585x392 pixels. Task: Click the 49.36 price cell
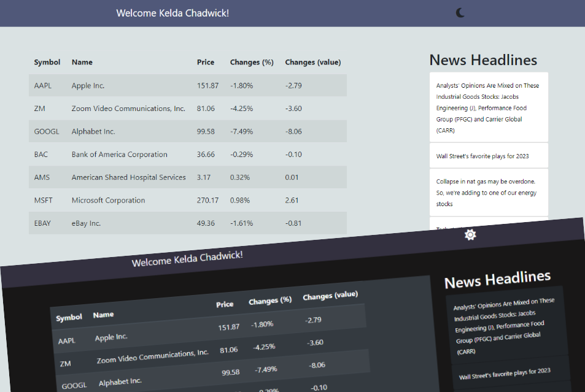[206, 223]
